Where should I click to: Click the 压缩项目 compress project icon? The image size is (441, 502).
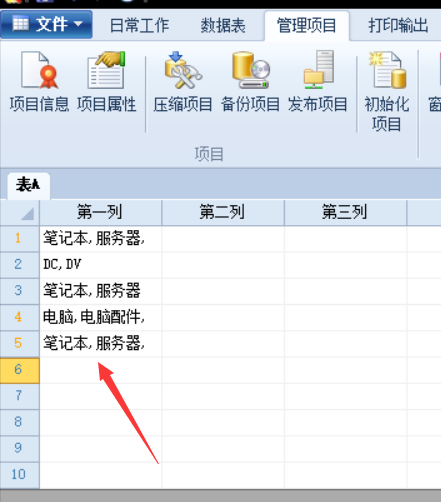[183, 82]
